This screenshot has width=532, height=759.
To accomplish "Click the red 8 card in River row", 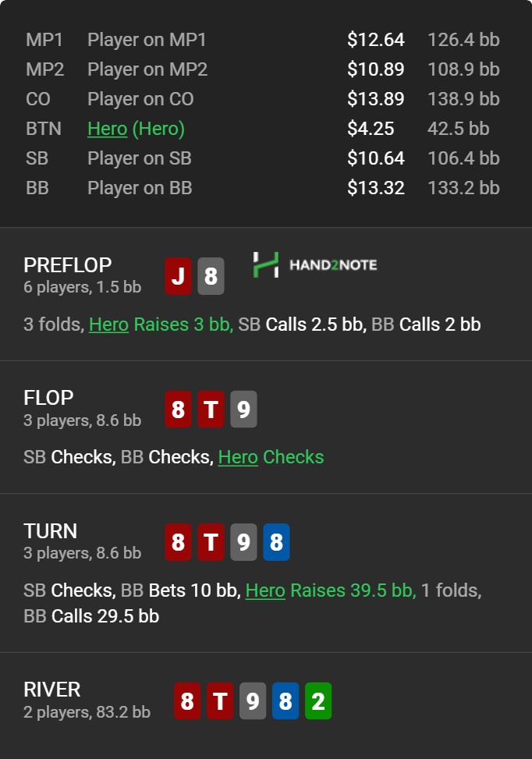I will click(187, 701).
